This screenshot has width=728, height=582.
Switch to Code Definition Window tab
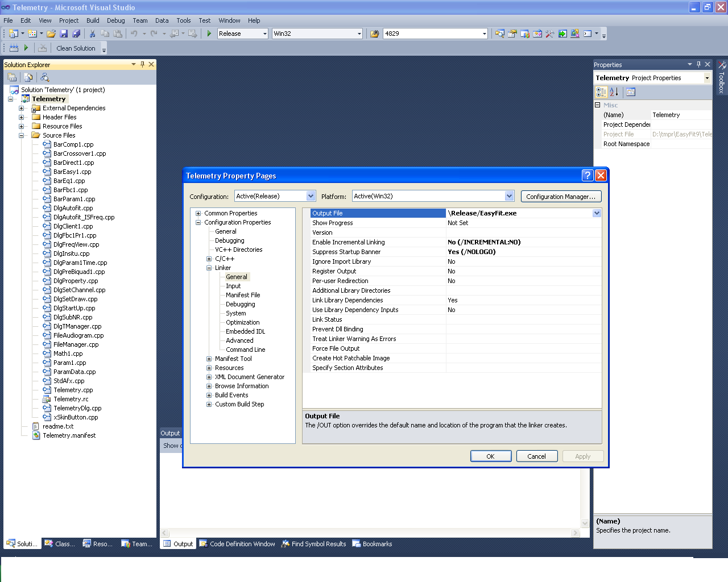[237, 544]
